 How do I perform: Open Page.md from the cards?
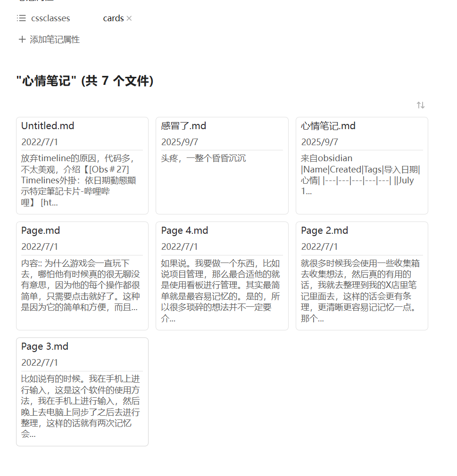point(41,230)
